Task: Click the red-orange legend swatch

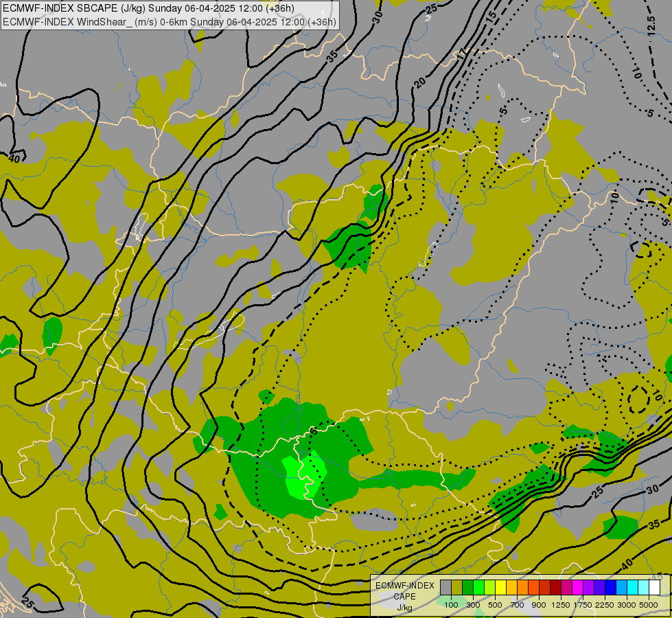Action: [533, 587]
